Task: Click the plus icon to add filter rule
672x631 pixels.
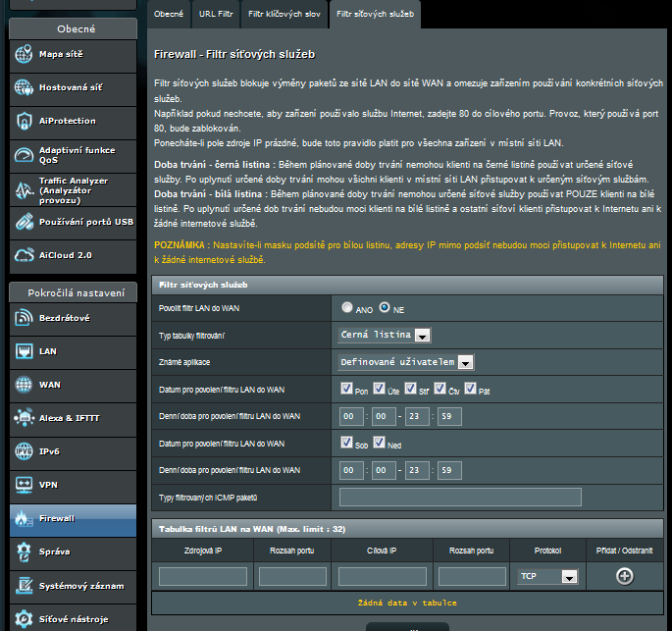Action: [x=624, y=576]
